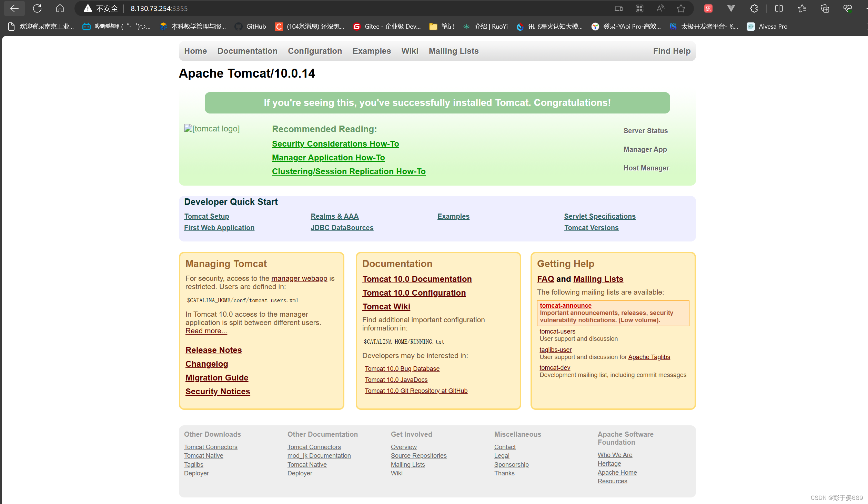
Task: Click the device cast icon in address bar
Action: click(x=619, y=8)
